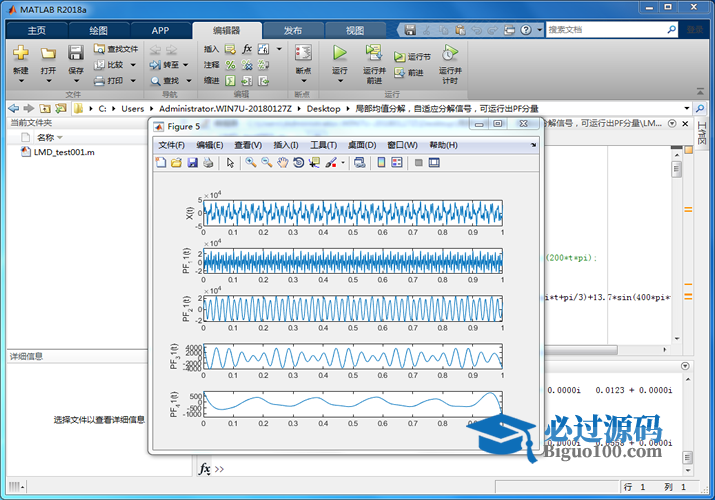This screenshot has width=715, height=500.
Task: Open 帮助(H) menu in Figure 5
Action: (443, 145)
